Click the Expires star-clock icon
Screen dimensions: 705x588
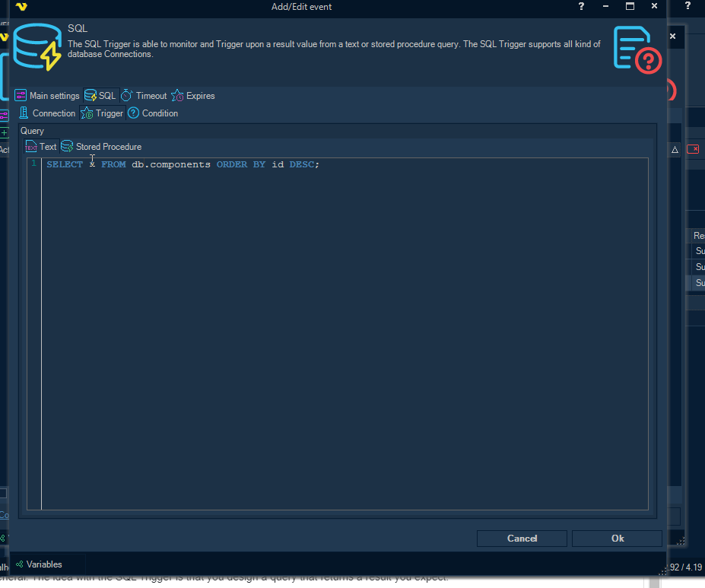point(177,96)
